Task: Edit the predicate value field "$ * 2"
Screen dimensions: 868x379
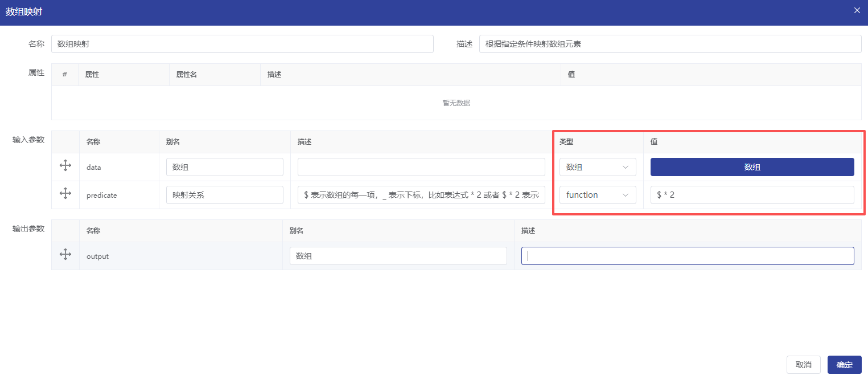Action: click(752, 195)
